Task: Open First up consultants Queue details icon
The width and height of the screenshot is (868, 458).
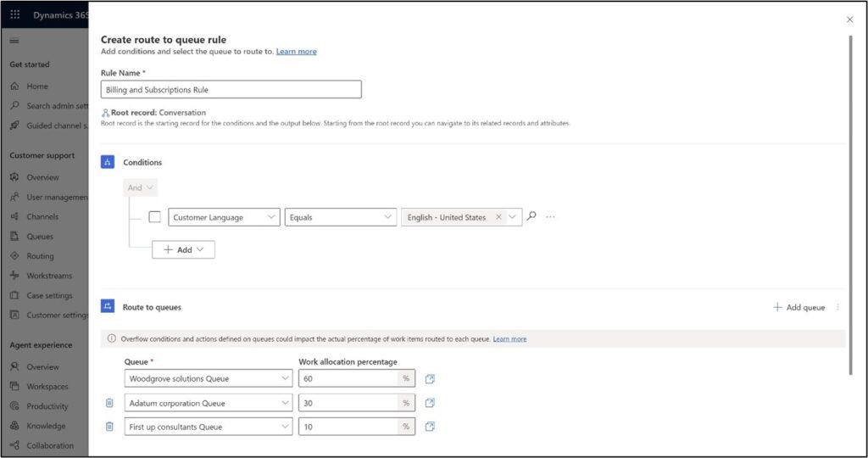Action: (x=430, y=427)
